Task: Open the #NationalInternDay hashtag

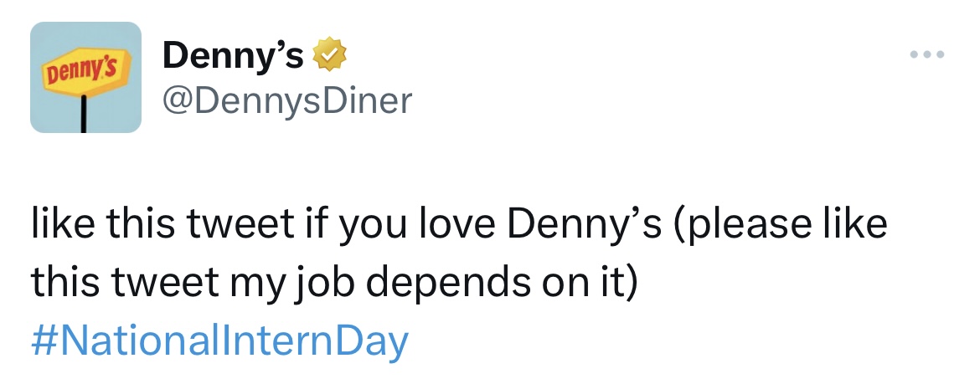Action: point(219,340)
